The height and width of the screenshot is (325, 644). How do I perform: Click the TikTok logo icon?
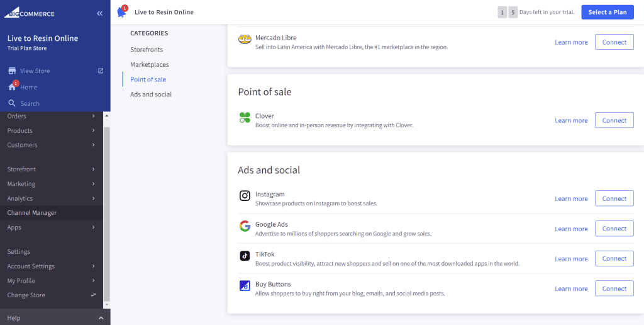point(245,256)
